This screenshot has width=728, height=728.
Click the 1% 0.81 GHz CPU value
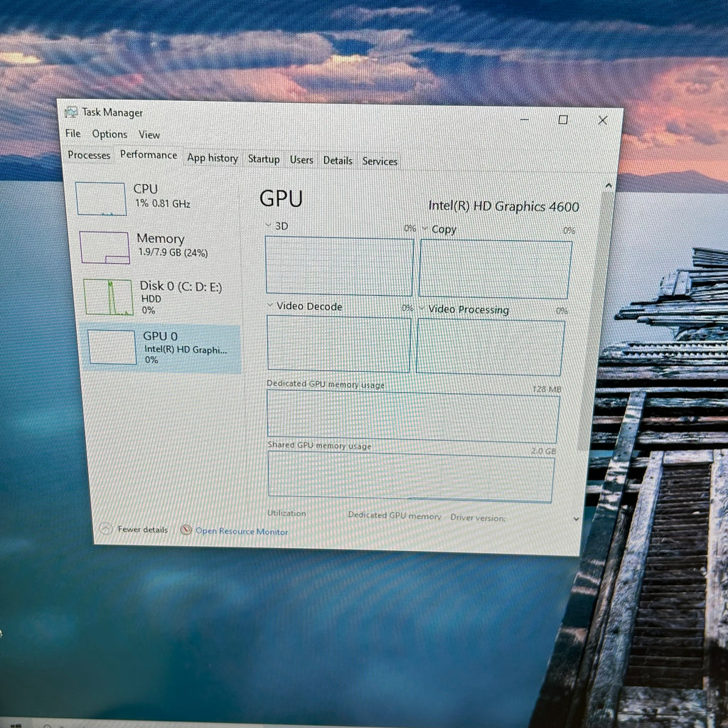tap(163, 203)
